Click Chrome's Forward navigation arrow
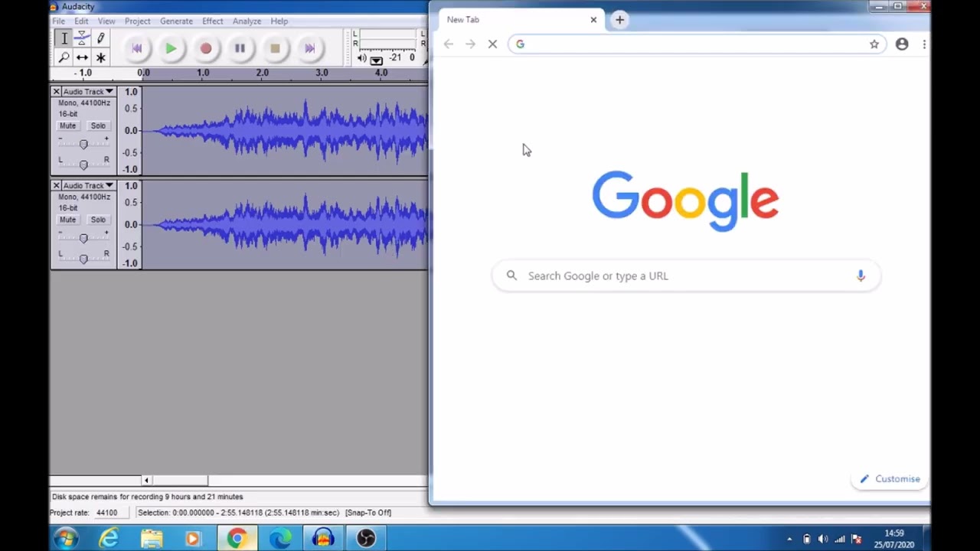Image resolution: width=980 pixels, height=551 pixels. (470, 44)
